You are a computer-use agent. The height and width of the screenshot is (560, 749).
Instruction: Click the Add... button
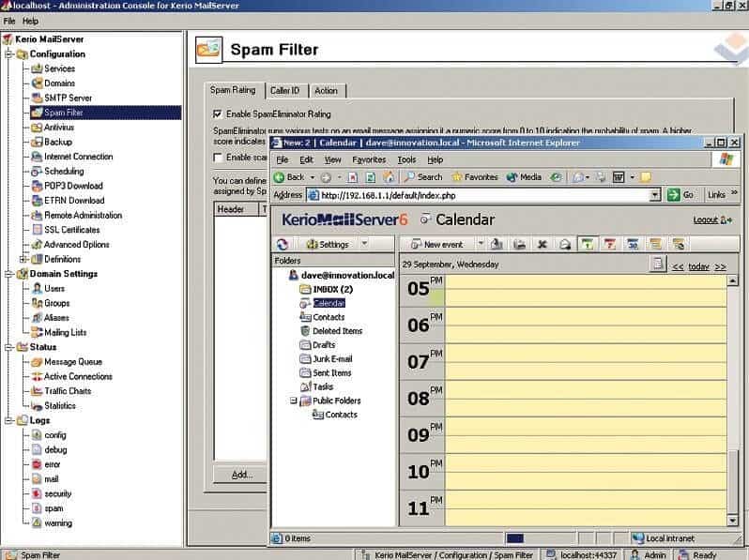[242, 475]
